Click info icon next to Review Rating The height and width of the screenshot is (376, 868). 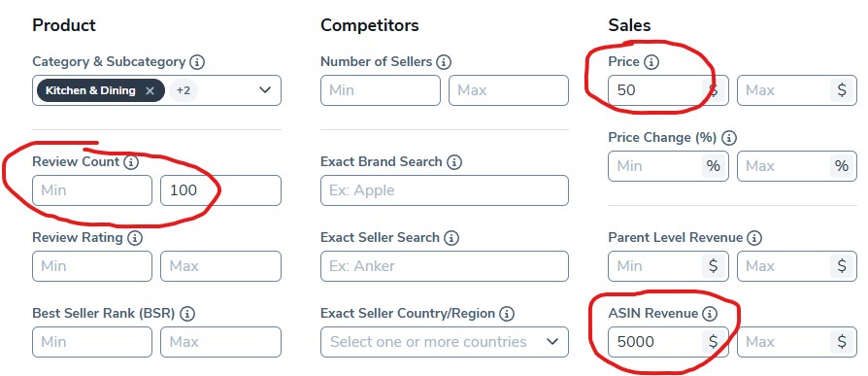pyautogui.click(x=135, y=238)
